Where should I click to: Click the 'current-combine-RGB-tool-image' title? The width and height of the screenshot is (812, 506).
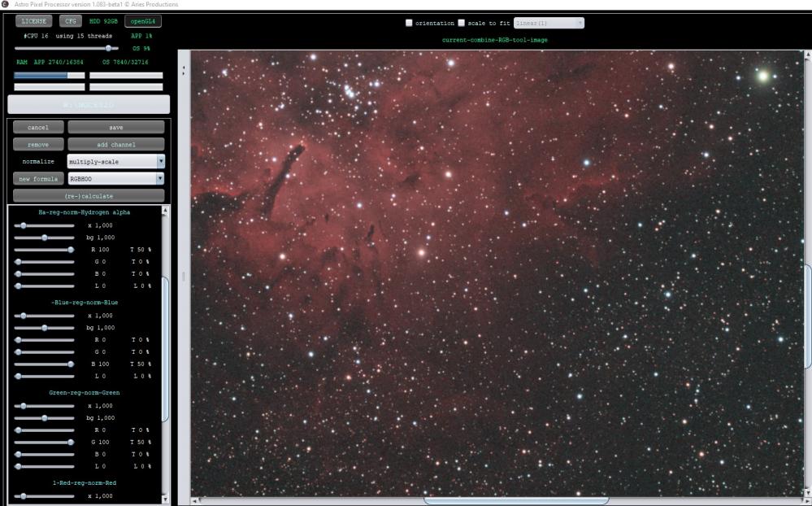click(494, 40)
